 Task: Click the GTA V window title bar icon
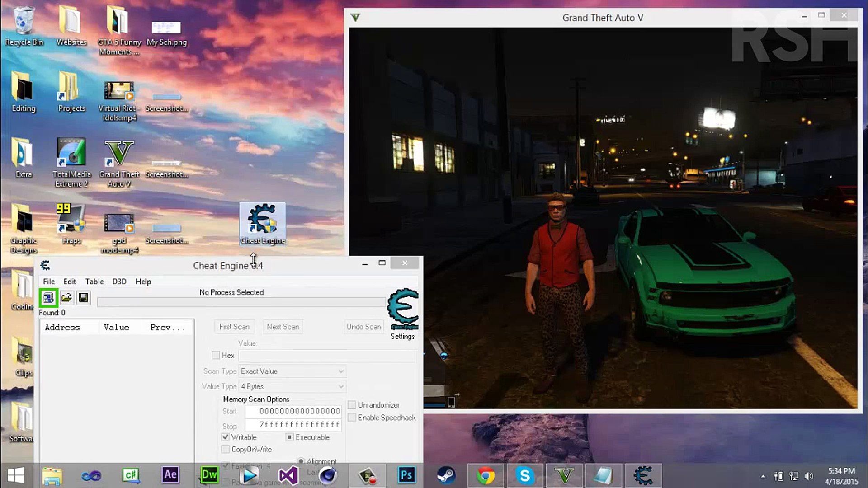(355, 18)
